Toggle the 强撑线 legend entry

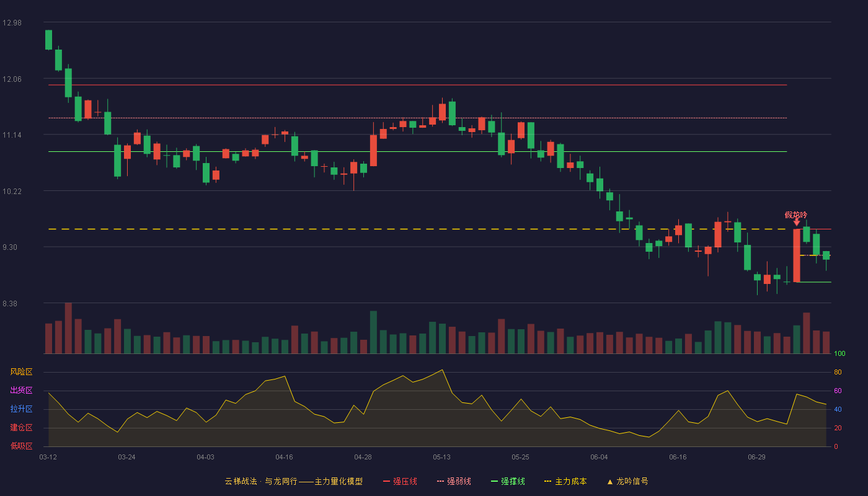[x=508, y=481]
